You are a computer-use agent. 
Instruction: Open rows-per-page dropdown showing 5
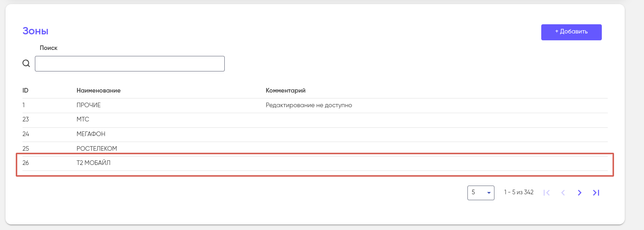(480, 193)
